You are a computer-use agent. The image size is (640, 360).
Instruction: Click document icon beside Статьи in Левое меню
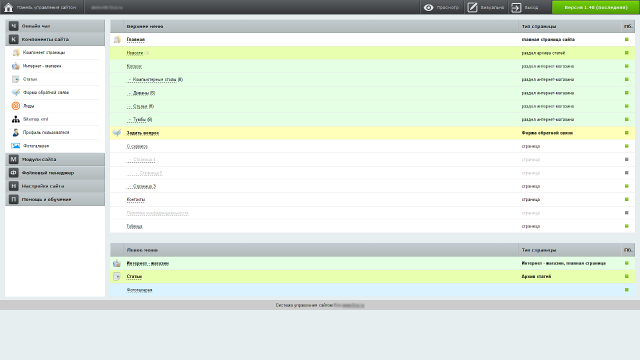pyautogui.click(x=117, y=276)
